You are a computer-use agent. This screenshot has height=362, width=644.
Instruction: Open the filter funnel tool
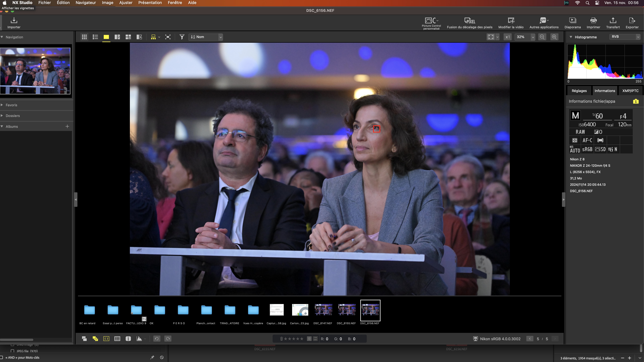click(182, 37)
